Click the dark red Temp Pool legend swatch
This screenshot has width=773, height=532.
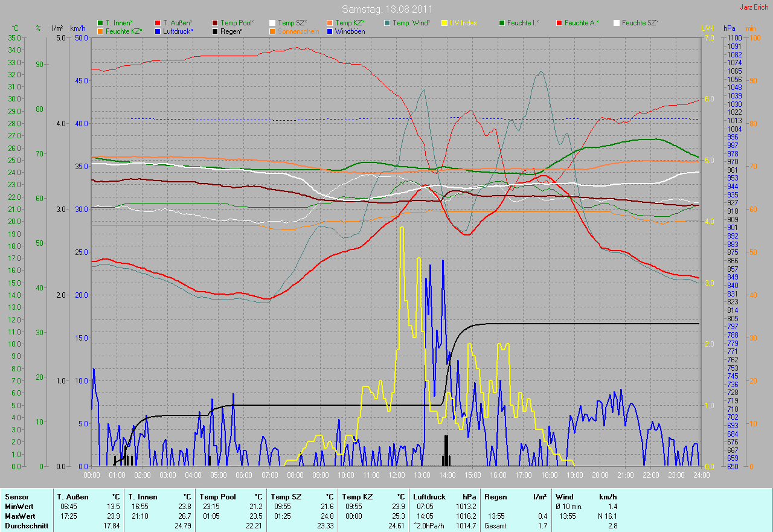(215, 23)
